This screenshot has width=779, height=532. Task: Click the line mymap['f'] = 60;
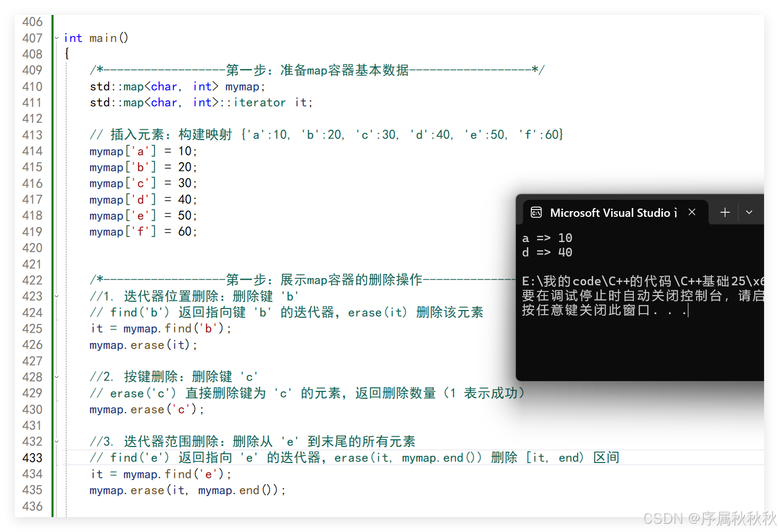tap(143, 232)
